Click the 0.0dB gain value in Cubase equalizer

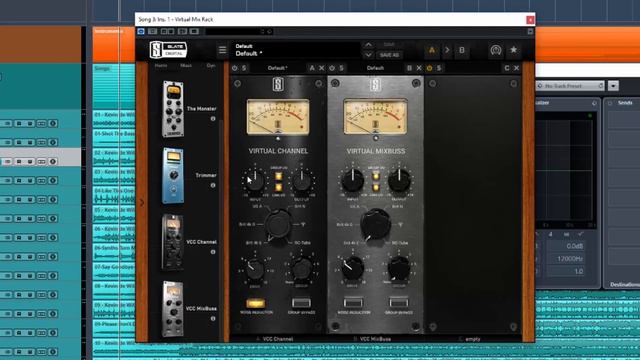coord(567,246)
